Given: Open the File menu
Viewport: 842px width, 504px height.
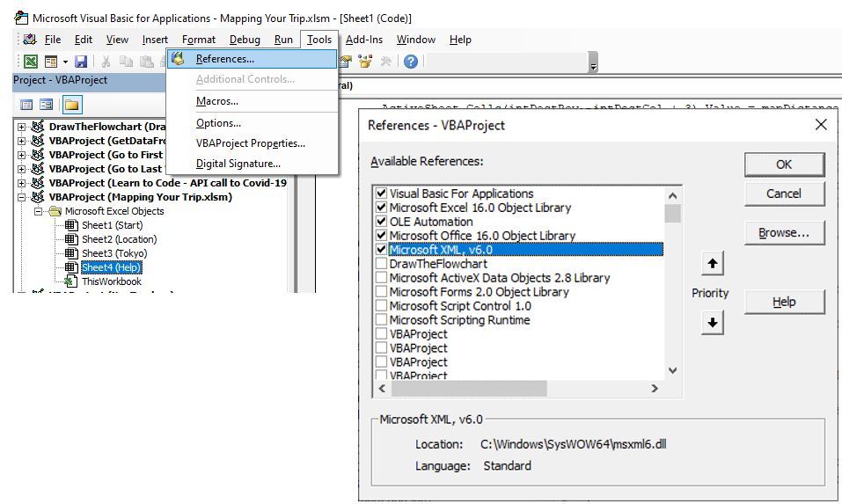Looking at the screenshot, I should [53, 40].
